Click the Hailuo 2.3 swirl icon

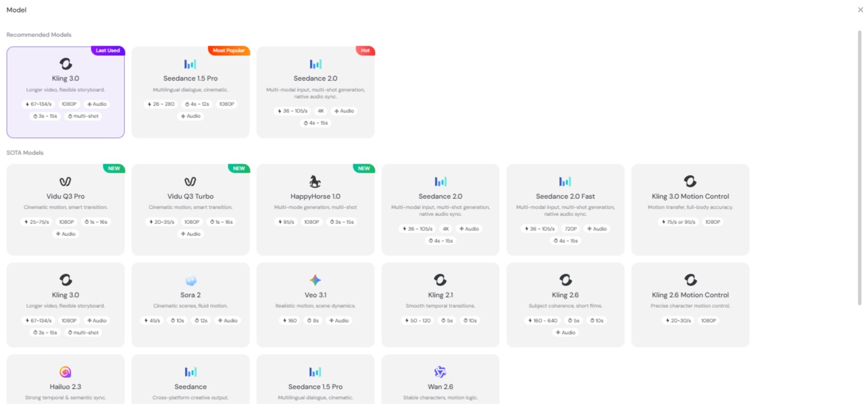pos(66,372)
